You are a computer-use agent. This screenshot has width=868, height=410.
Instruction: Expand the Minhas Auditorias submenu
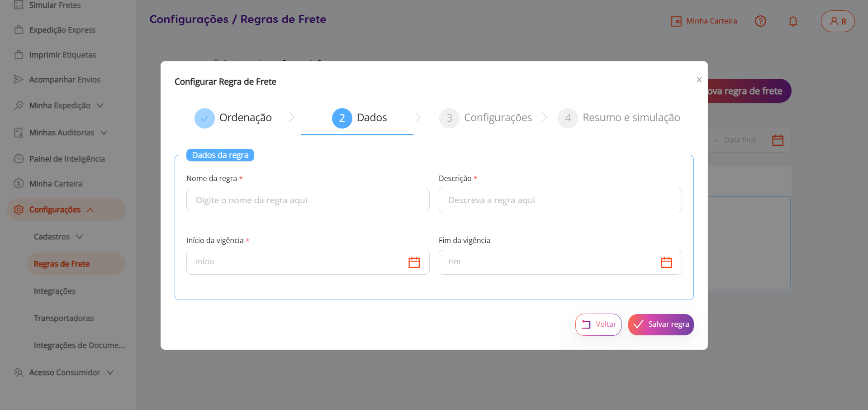tap(104, 133)
